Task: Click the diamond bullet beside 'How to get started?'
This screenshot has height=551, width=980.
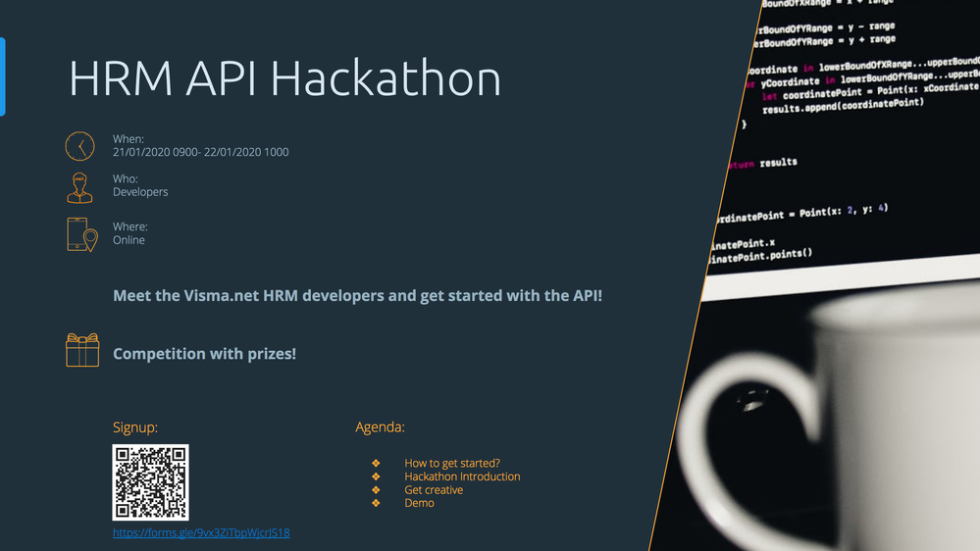Action: pyautogui.click(x=376, y=463)
